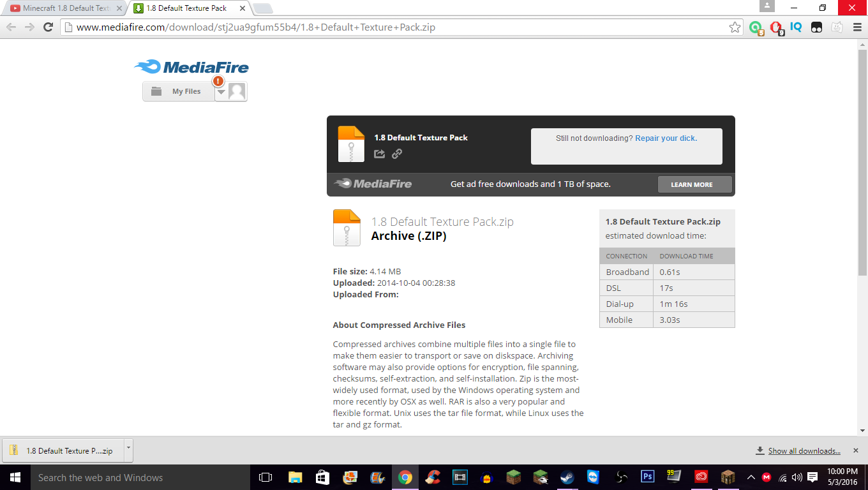Screen dimensions: 868x490
Task: Click the volume speaker tray icon
Action: tap(797, 477)
